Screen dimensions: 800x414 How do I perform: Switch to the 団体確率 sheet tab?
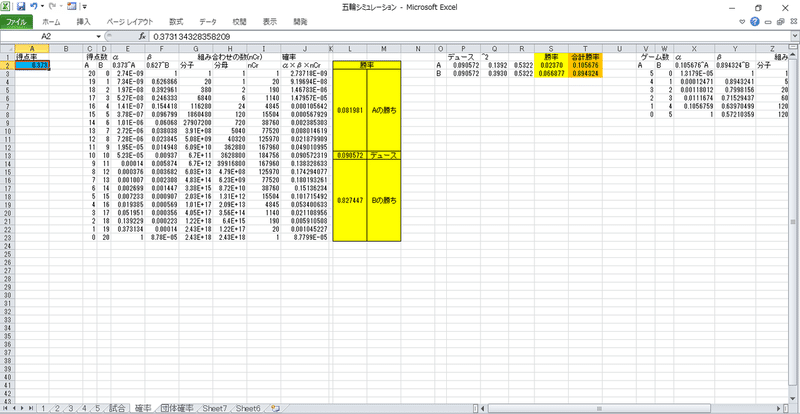point(177,408)
